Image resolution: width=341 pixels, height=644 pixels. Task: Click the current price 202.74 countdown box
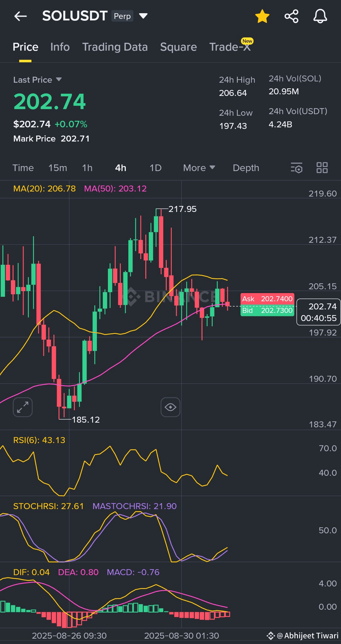[x=319, y=312]
